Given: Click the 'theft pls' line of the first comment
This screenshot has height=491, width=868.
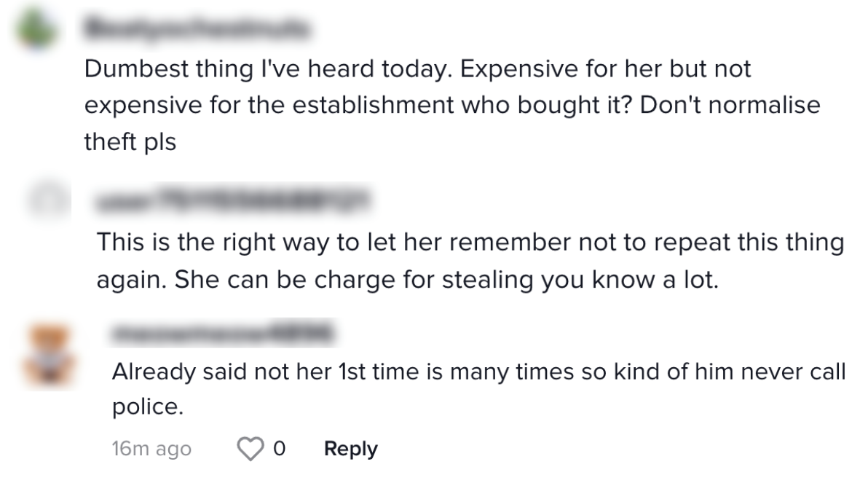Looking at the screenshot, I should [x=130, y=141].
